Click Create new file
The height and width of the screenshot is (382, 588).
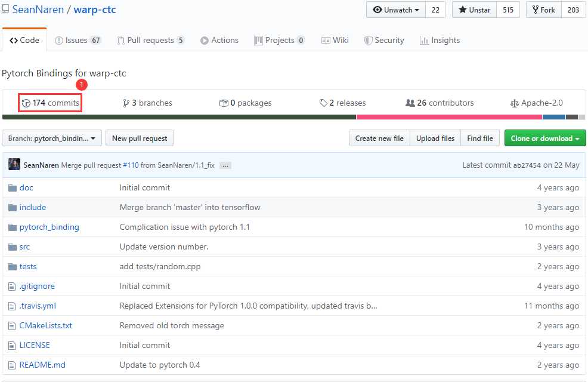tap(379, 138)
